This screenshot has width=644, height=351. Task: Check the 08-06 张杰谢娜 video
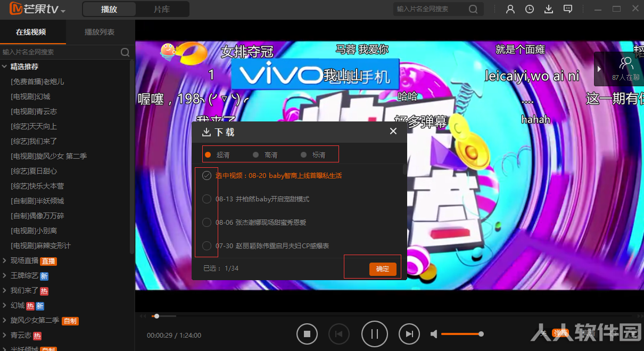coord(207,223)
